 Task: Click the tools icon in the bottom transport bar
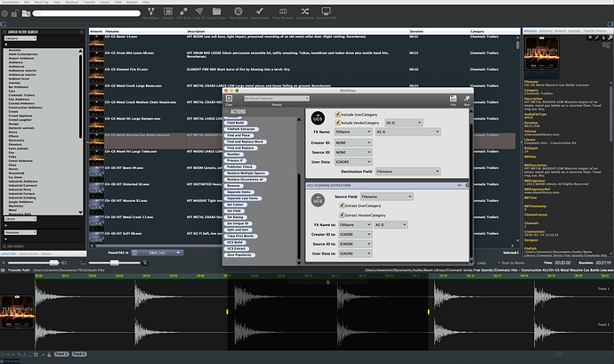pos(36,354)
